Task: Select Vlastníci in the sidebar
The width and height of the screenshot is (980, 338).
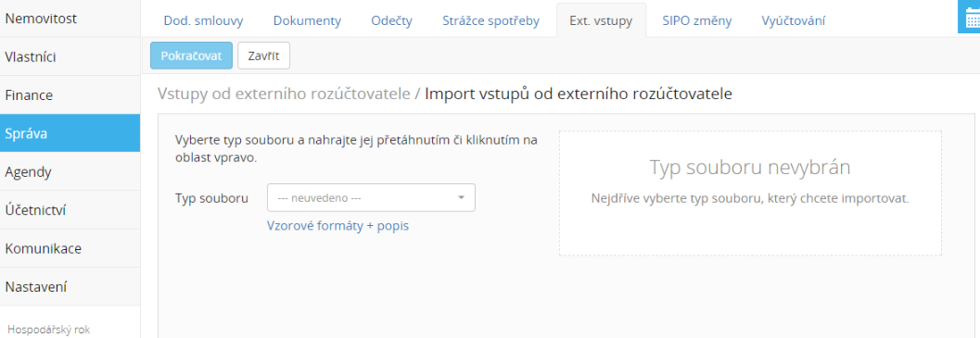Action: point(70,56)
